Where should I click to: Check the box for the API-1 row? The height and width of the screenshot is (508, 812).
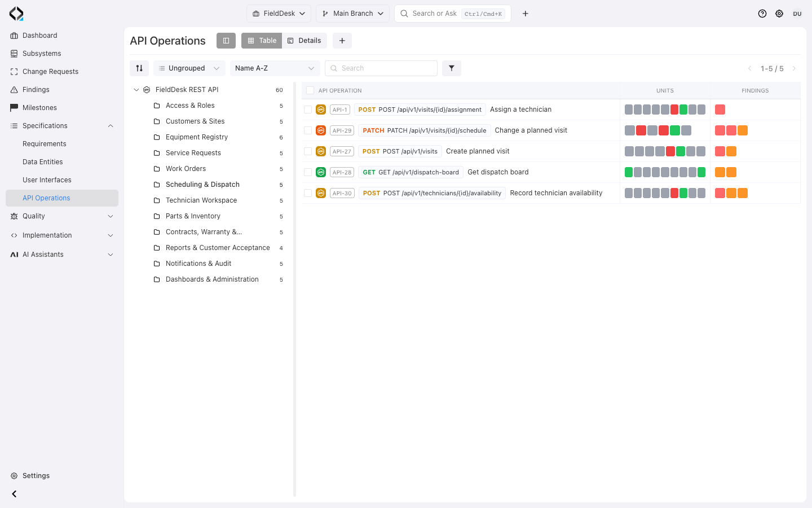(x=308, y=110)
